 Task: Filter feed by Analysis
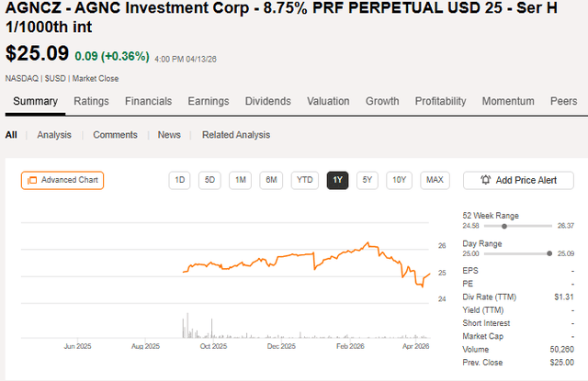point(54,135)
